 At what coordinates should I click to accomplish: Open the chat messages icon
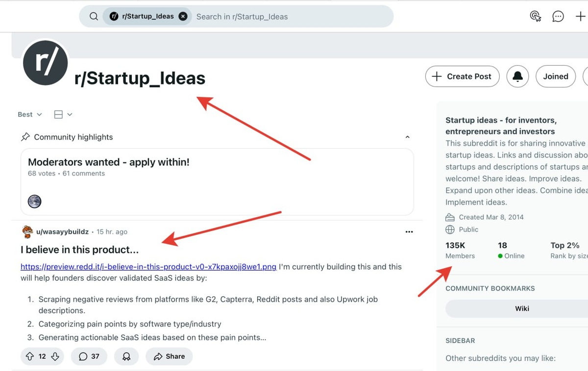(x=558, y=17)
